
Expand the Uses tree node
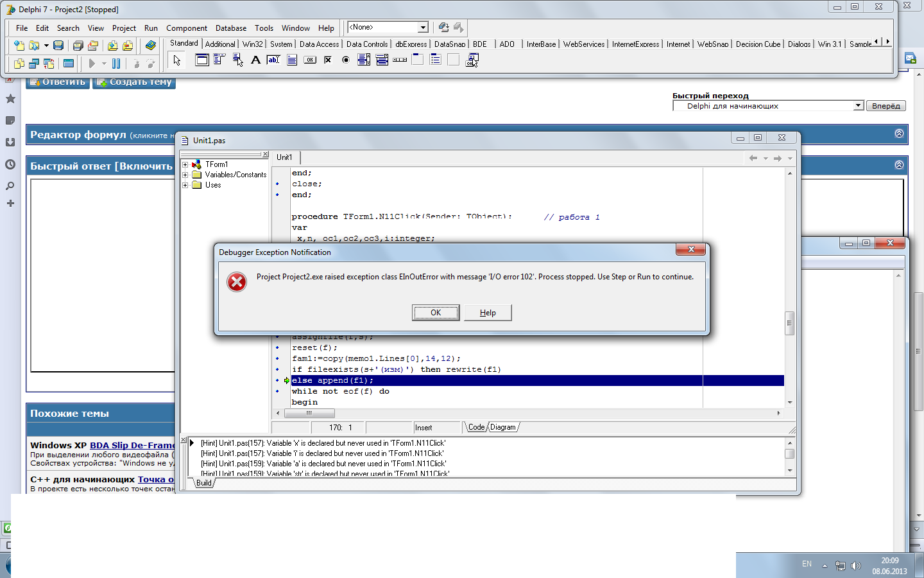pyautogui.click(x=185, y=185)
